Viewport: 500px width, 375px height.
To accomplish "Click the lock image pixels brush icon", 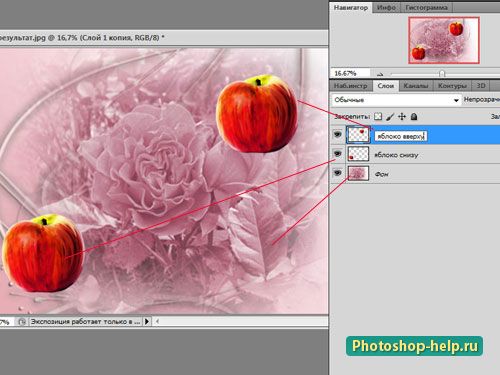I will point(390,117).
